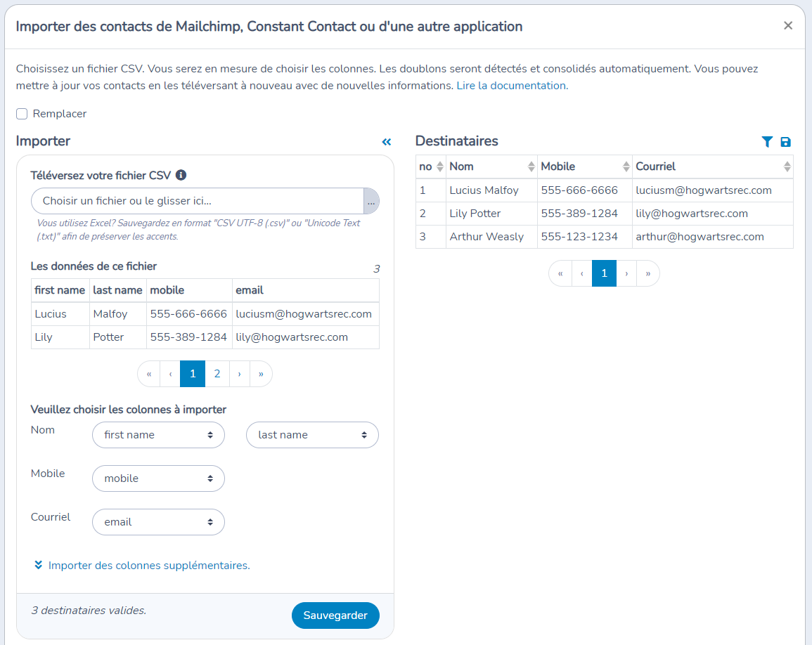Go to previous page of file data
The width and height of the screenshot is (812, 645).
tap(170, 374)
